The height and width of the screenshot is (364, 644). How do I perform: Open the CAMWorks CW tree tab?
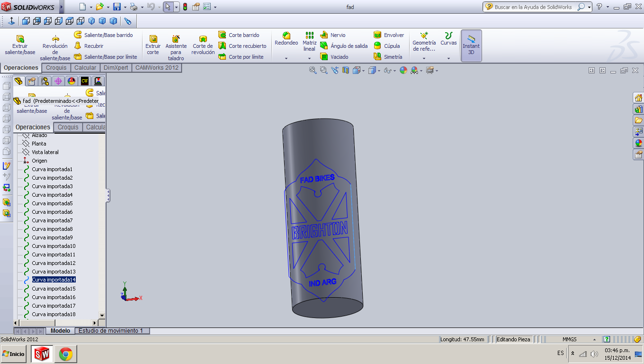(x=85, y=81)
